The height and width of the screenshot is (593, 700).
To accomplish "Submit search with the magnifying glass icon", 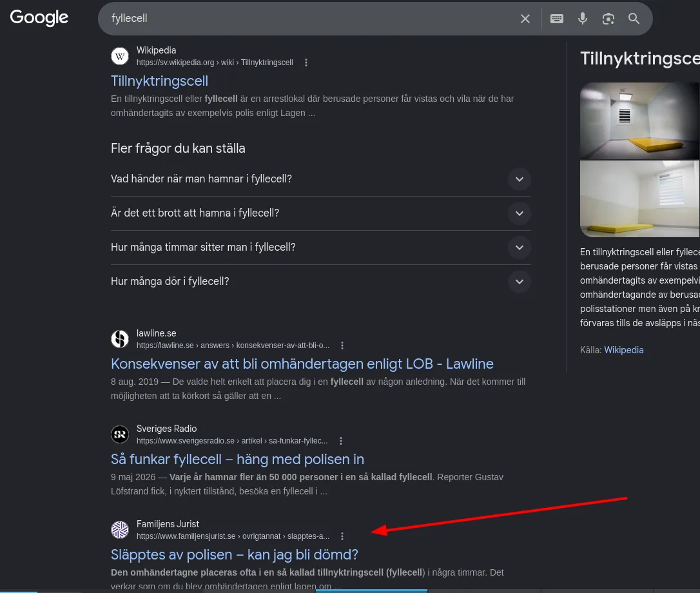I will tap(634, 19).
